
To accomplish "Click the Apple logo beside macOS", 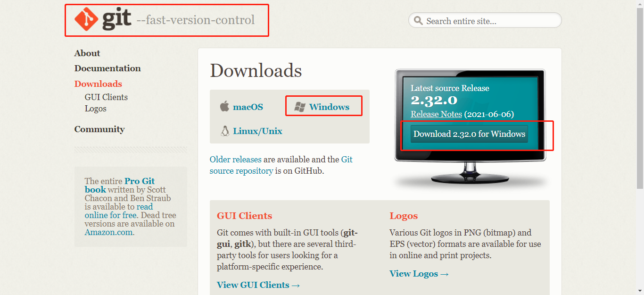I will coord(224,106).
